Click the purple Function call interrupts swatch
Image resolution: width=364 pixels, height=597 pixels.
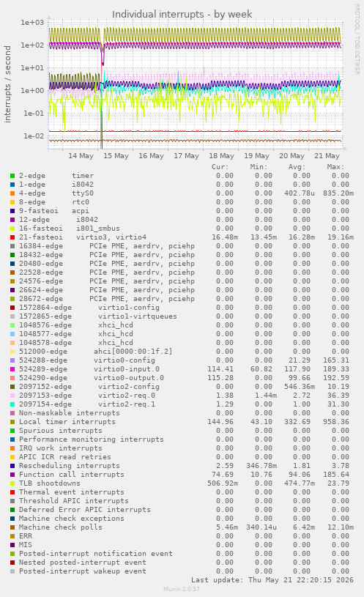[12, 475]
